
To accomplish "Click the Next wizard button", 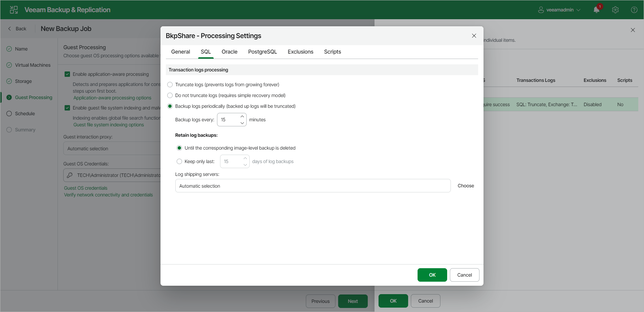I will [x=353, y=301].
